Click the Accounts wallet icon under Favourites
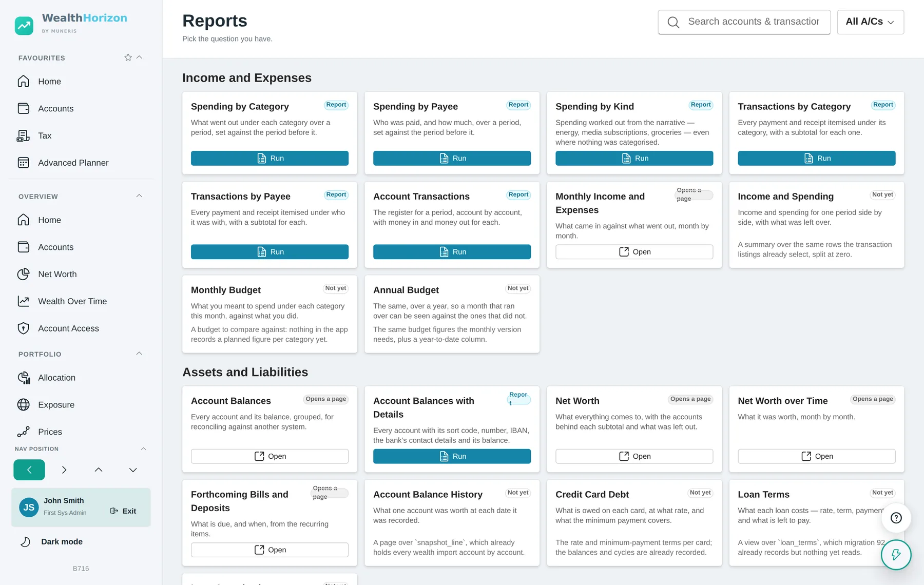Screen dimensions: 924x585 (x=24, y=109)
